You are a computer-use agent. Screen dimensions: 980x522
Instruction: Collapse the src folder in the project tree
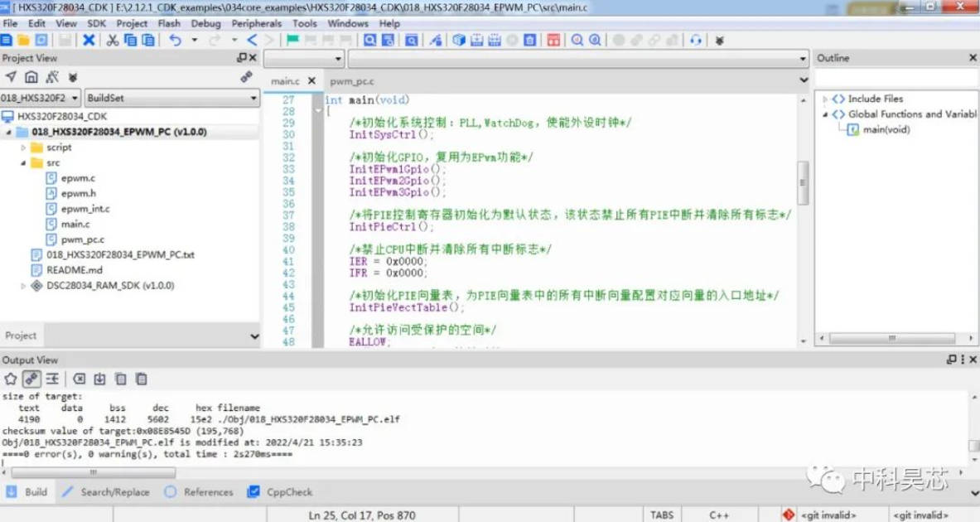coord(24,162)
